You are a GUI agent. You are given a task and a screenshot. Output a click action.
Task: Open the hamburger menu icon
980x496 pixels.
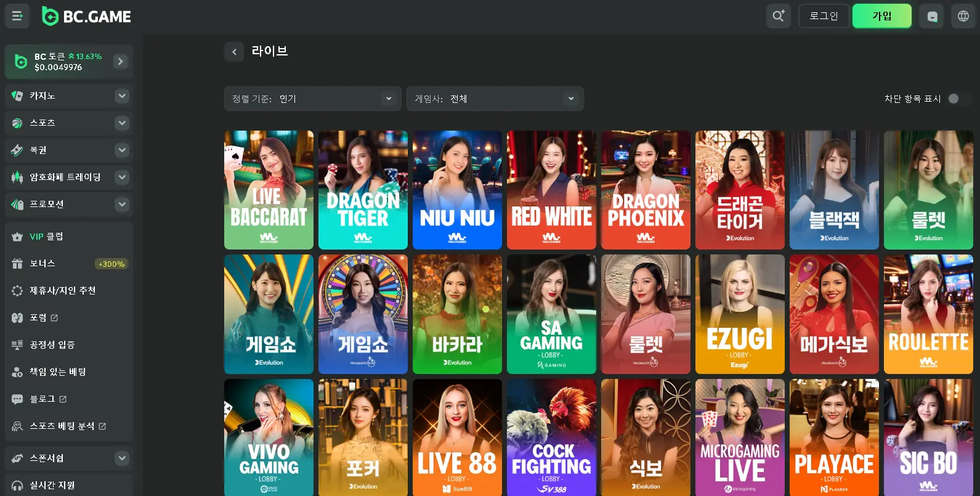coord(17,16)
